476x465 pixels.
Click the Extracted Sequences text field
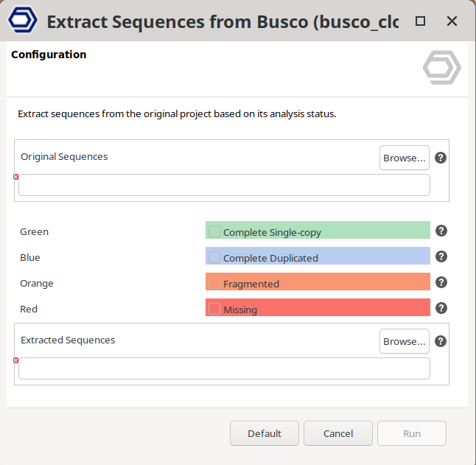[224, 368]
